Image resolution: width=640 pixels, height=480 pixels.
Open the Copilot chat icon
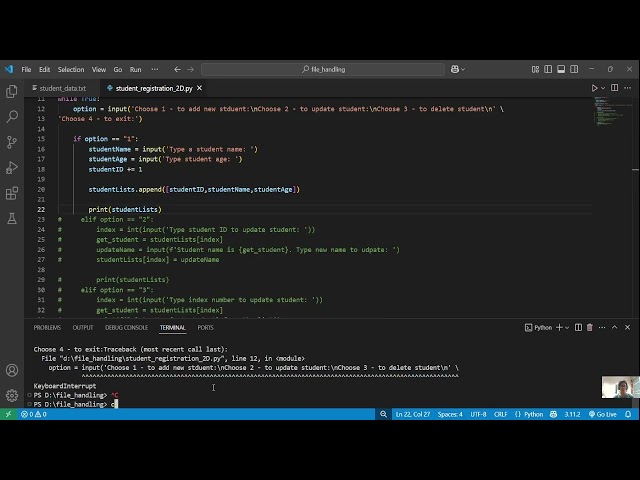[455, 69]
